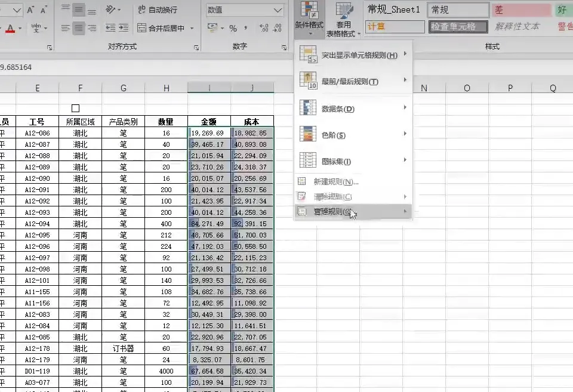573x392 pixels.
Task: Apply the red 差 cell style
Action: [522, 10]
